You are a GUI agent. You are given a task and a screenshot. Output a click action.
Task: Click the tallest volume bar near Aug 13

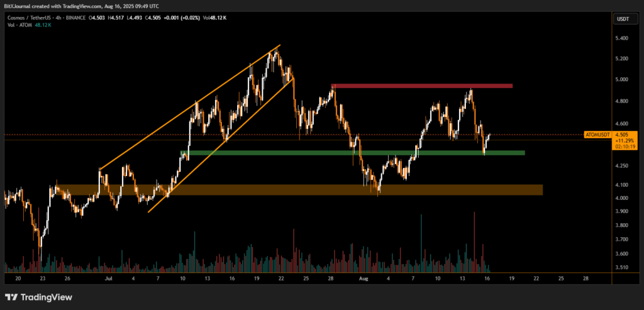tap(474, 242)
